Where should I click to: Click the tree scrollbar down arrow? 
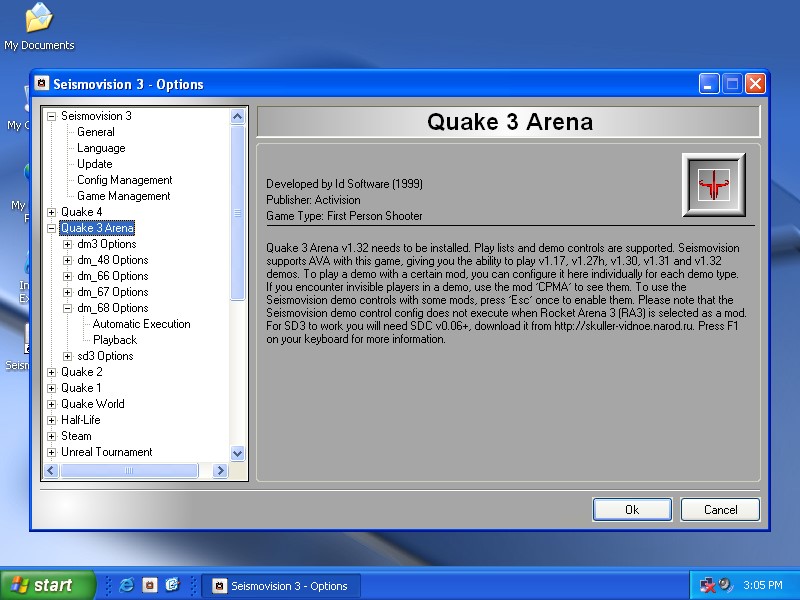tap(238, 453)
